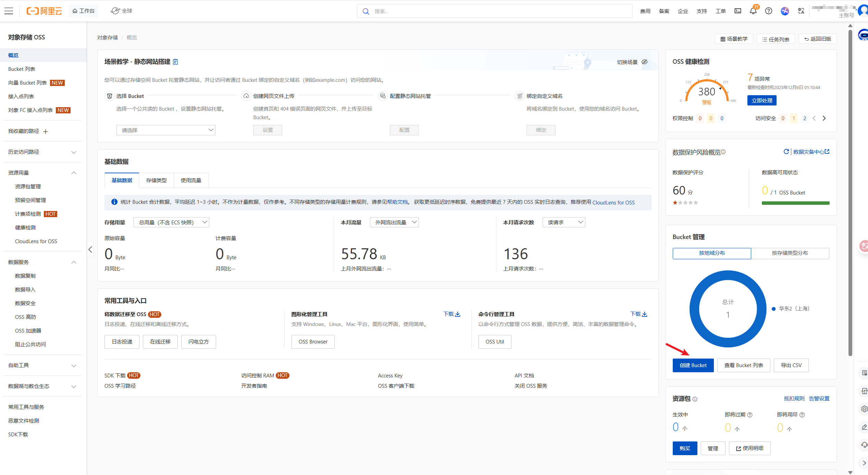Switch to 按存储类型分布 view

point(790,253)
